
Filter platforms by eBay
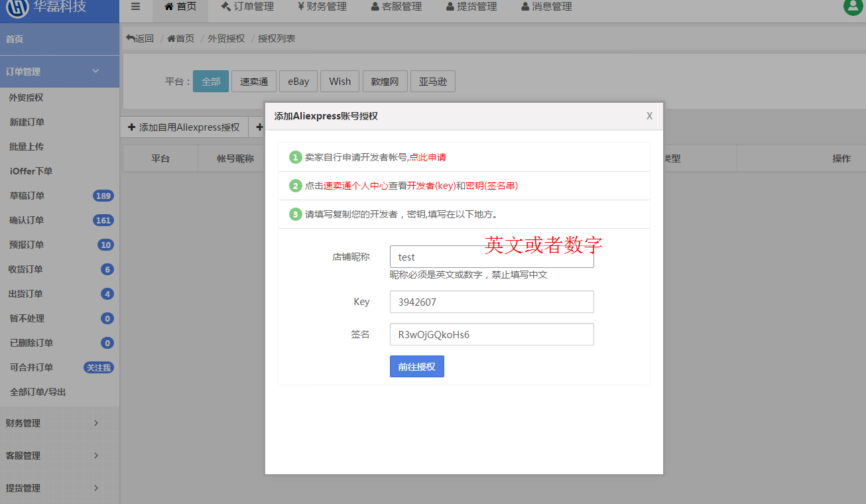(298, 82)
